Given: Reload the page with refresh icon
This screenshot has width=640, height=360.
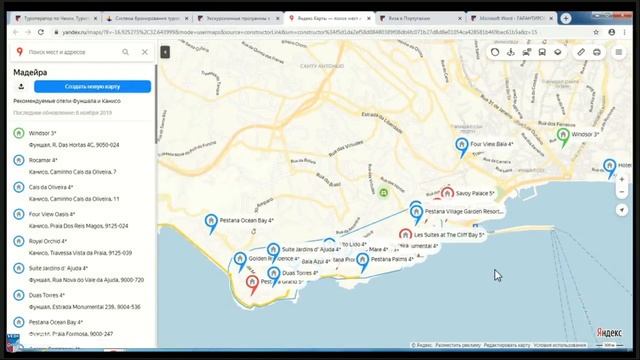Looking at the screenshot, I should coord(41,32).
